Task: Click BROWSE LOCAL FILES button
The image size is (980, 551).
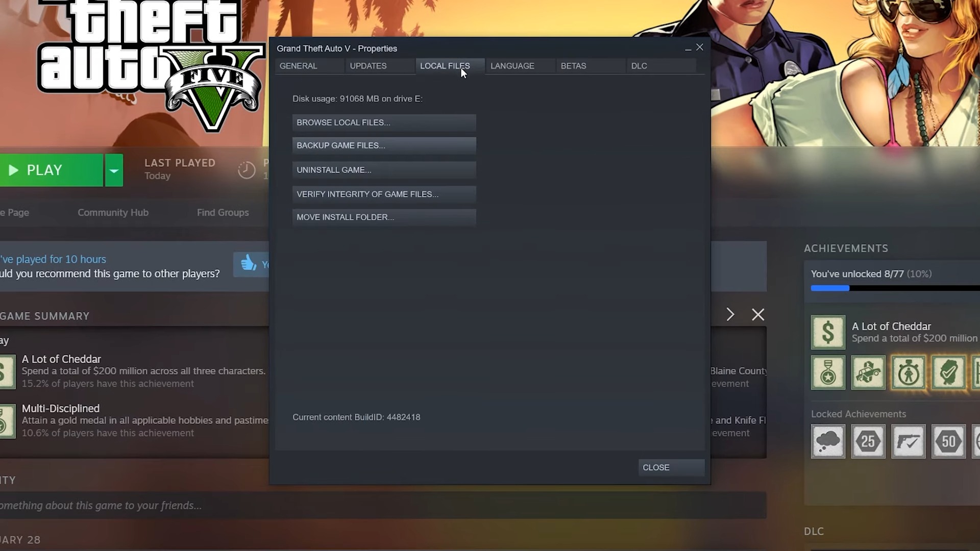Action: [384, 122]
